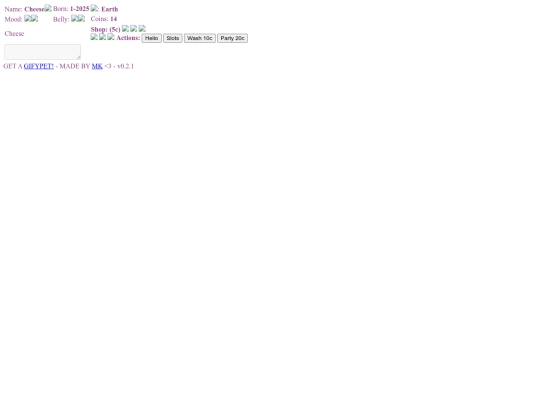The width and height of the screenshot is (540, 405).
Task: Throw a Party for 20c
Action: (x=232, y=38)
